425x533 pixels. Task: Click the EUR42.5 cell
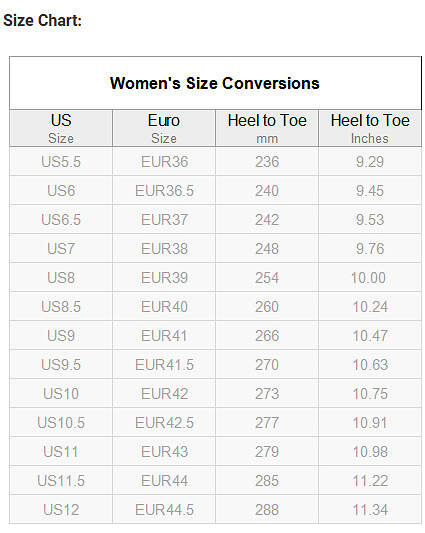(x=164, y=423)
